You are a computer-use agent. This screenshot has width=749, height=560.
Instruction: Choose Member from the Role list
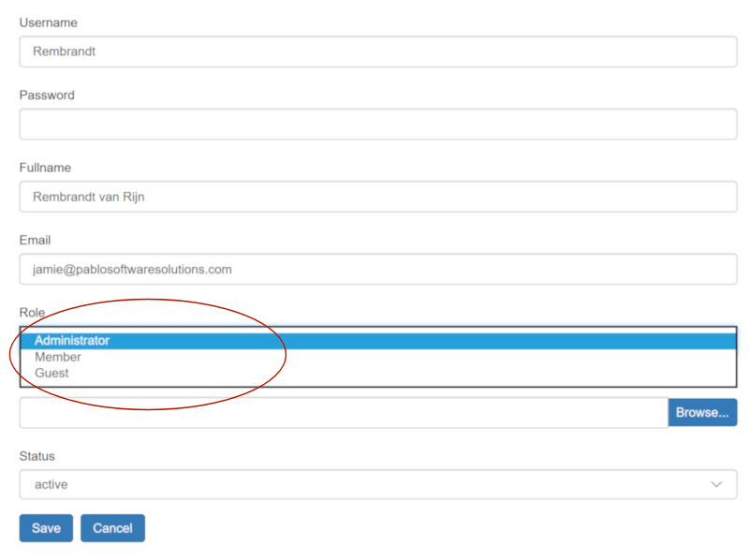point(58,357)
